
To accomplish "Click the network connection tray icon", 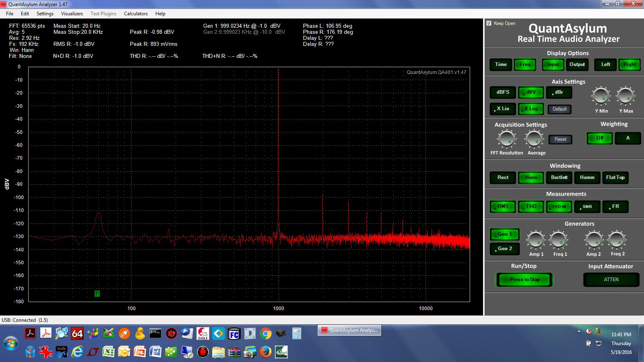I will pyautogui.click(x=599, y=343).
